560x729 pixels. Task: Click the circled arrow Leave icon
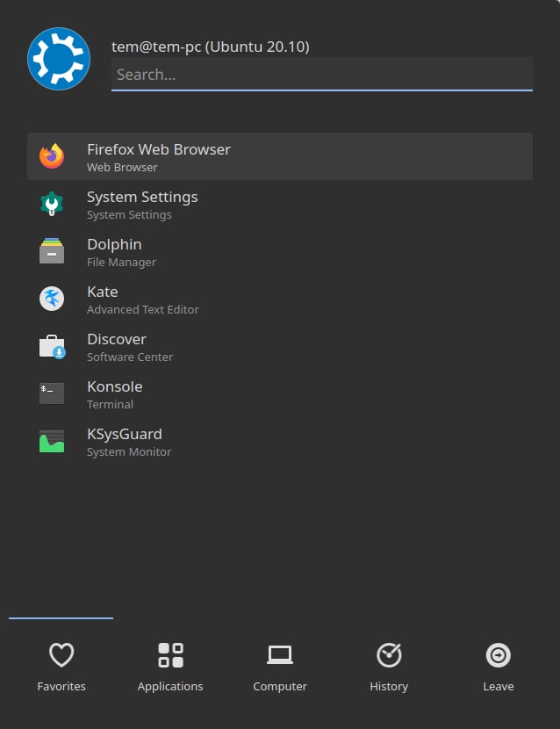(499, 655)
